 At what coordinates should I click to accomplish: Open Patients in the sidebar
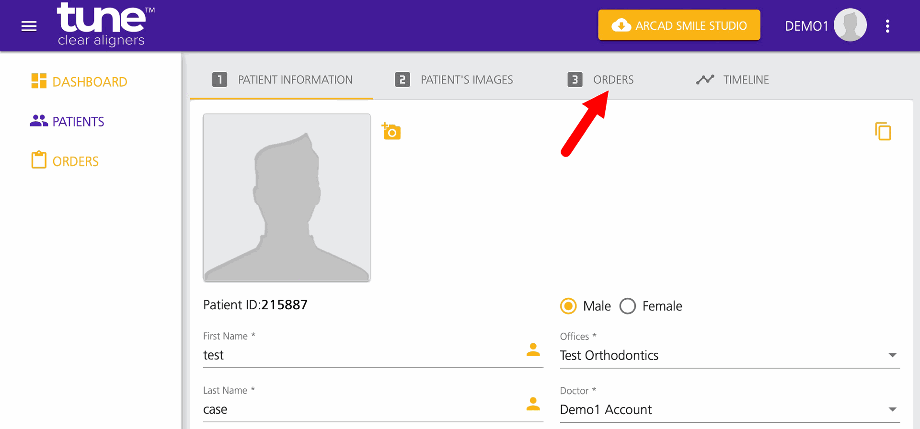click(x=67, y=121)
